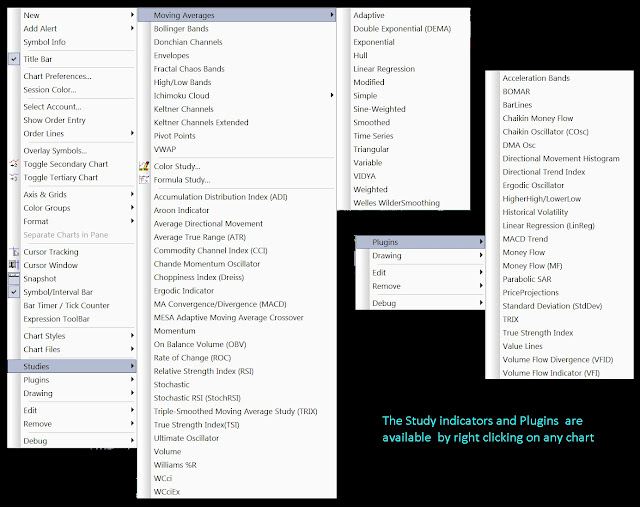Select Directional Movement Histogram plugin
This screenshot has height=507, width=640.
[561, 159]
